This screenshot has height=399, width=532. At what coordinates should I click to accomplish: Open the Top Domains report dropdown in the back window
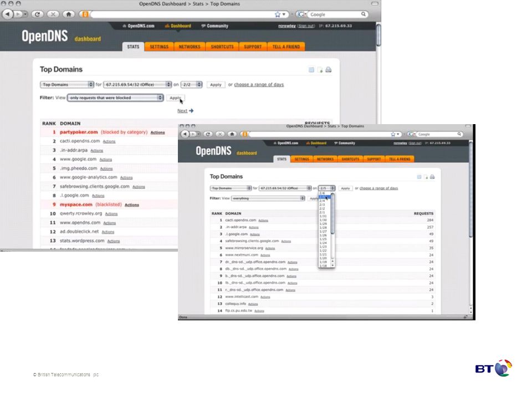coord(67,84)
